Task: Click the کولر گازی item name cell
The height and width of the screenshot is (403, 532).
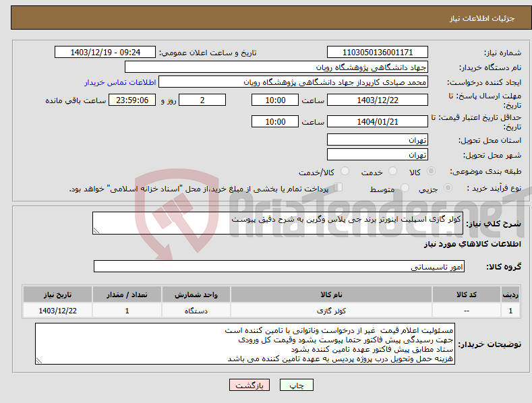Action: pos(331,311)
